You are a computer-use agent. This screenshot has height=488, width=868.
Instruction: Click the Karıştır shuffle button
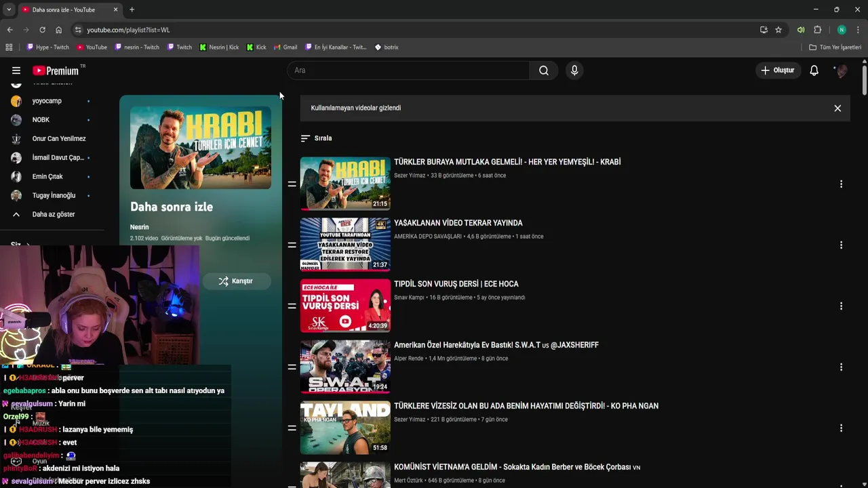click(x=235, y=281)
